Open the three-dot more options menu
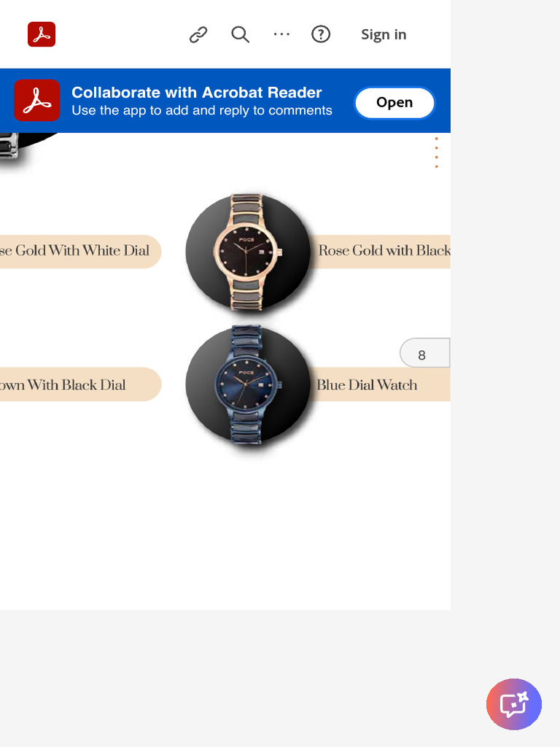 281,34
